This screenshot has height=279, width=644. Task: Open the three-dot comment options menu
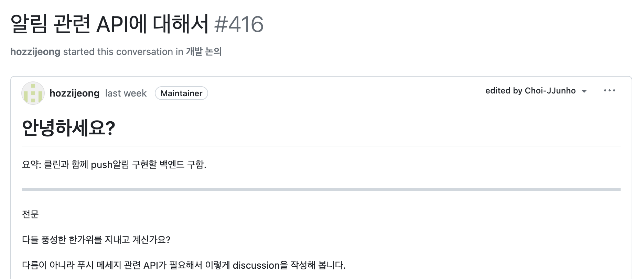(x=609, y=90)
